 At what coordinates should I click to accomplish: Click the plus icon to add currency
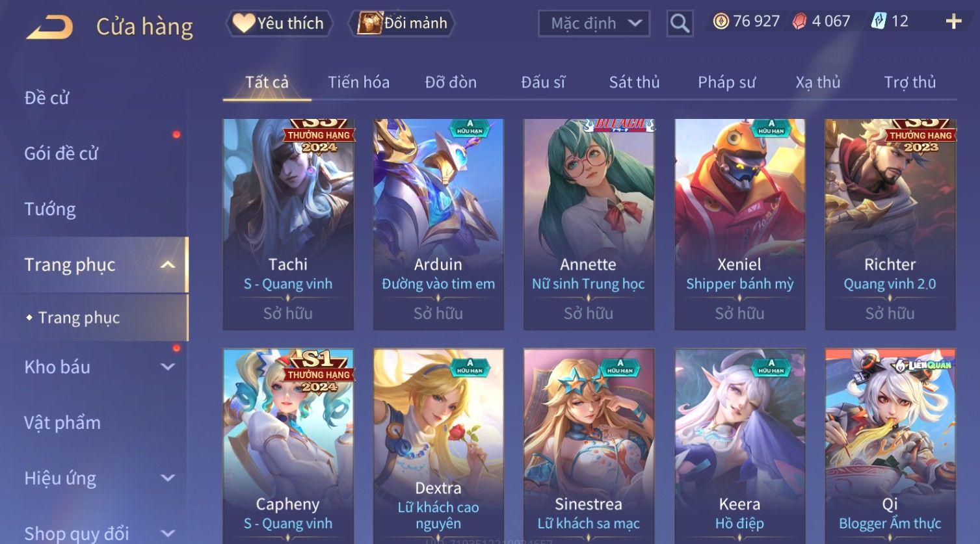953,22
